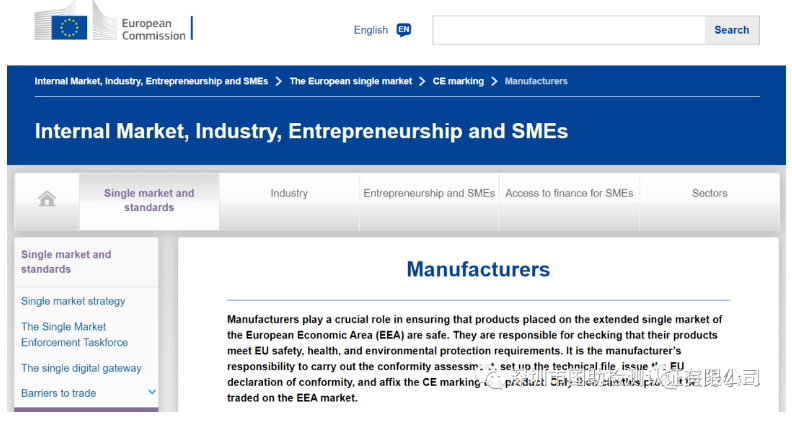
Task: Go to the home icon tab
Action: point(47,199)
